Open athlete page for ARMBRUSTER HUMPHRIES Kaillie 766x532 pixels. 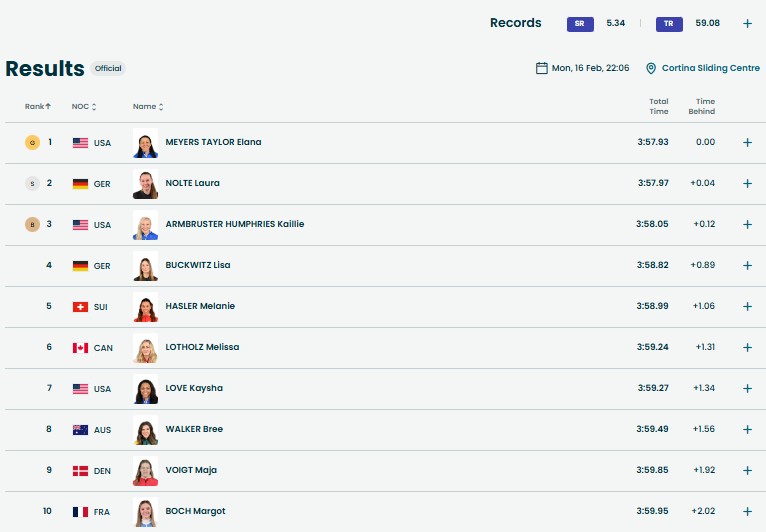[x=235, y=224]
